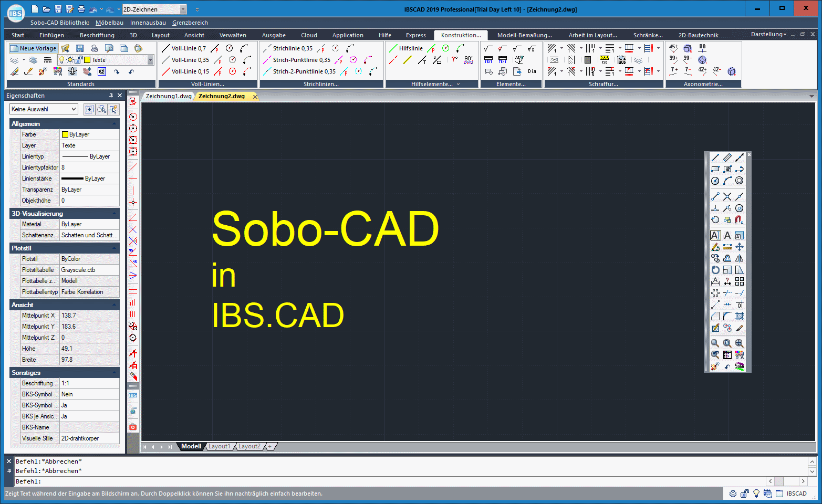Screen dimensions: 822x504
Task: Click the Neue Vorlage button
Action: pos(33,48)
